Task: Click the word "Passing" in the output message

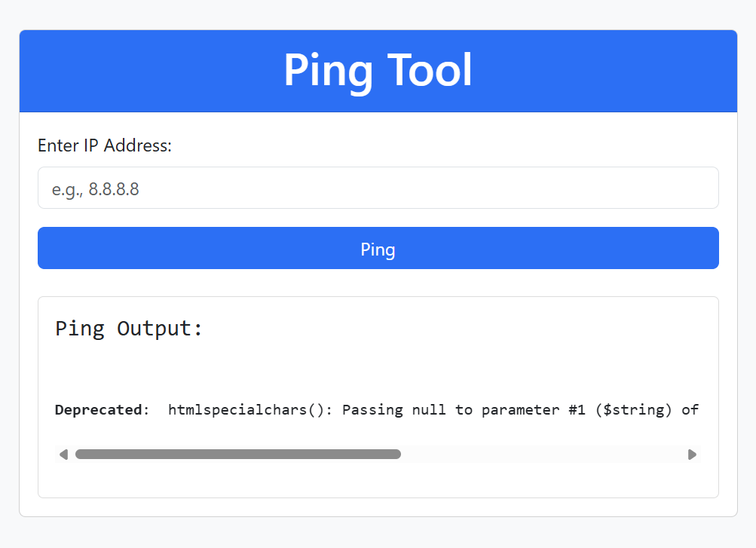Action: [372, 410]
